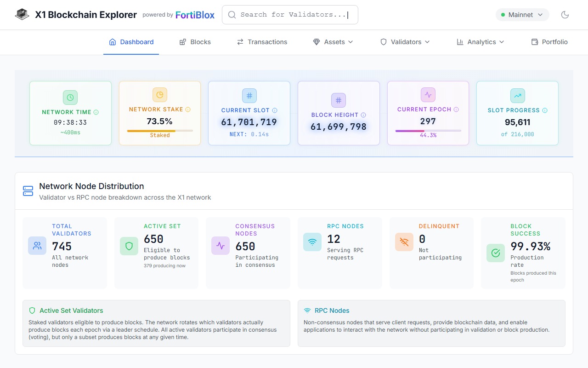Click the Slot Progress trend icon
This screenshot has height=368, width=588.
[x=518, y=96]
